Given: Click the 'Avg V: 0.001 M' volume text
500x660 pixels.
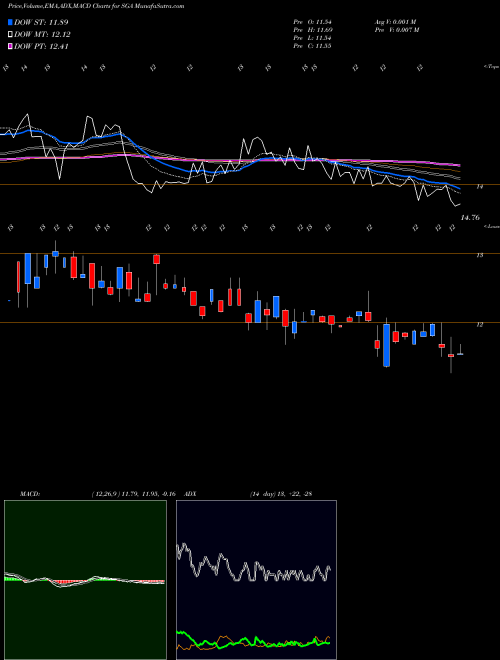Looking at the screenshot, I should (x=395, y=22).
